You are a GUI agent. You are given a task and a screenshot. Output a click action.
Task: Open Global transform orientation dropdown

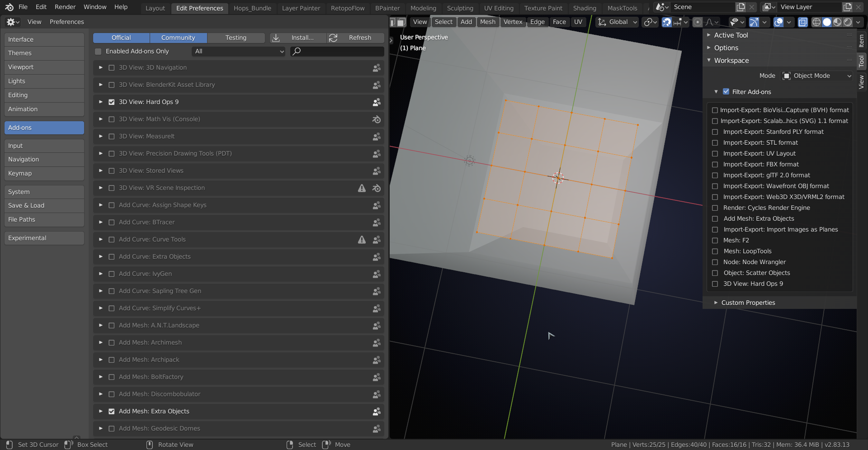(x=617, y=22)
